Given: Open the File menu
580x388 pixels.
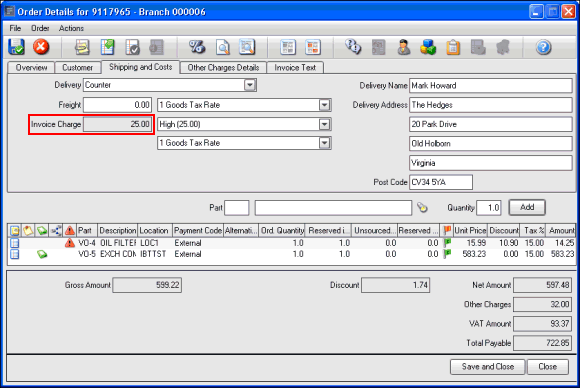Looking at the screenshot, I should click(x=15, y=28).
